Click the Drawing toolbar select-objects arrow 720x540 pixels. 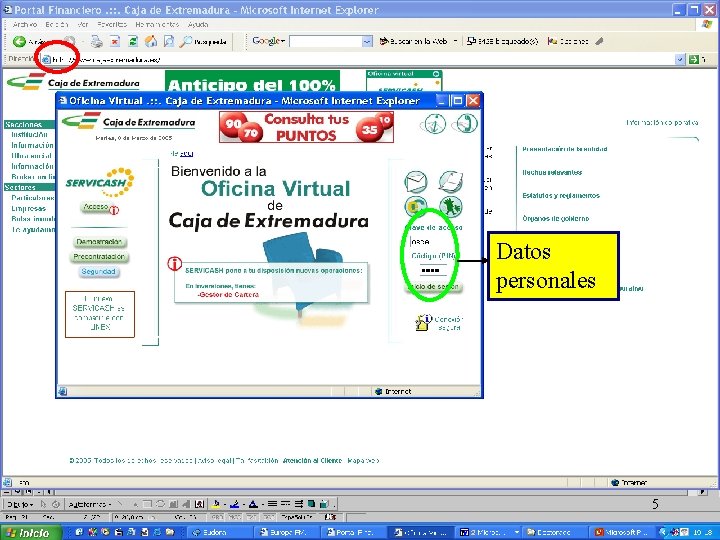pyautogui.click(x=44, y=504)
